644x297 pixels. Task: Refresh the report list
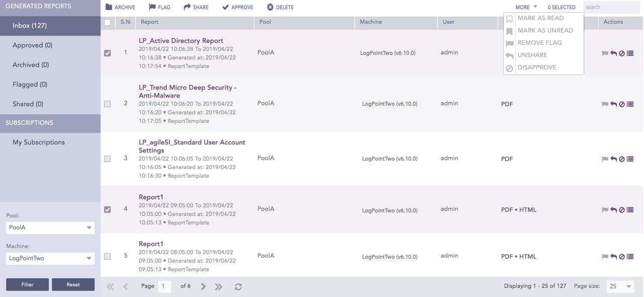click(238, 286)
